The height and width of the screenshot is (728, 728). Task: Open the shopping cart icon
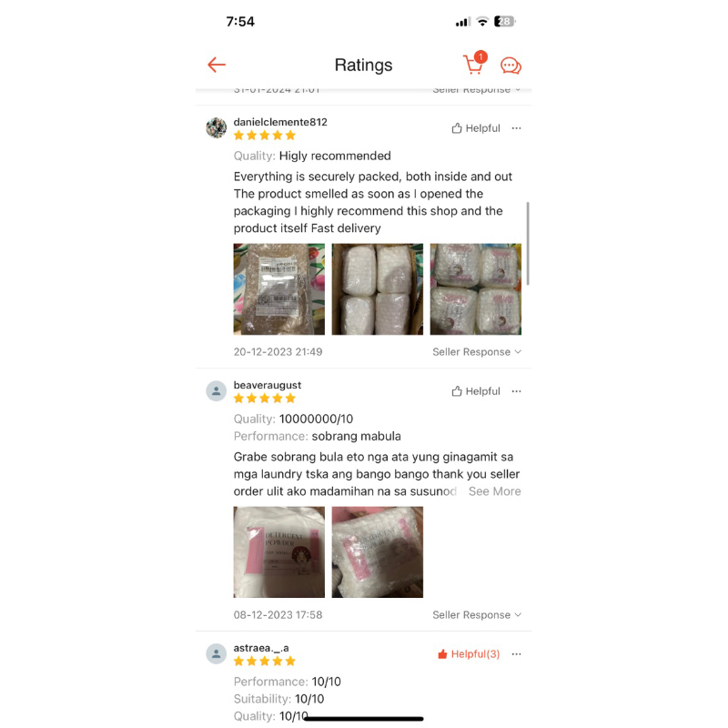click(x=474, y=63)
